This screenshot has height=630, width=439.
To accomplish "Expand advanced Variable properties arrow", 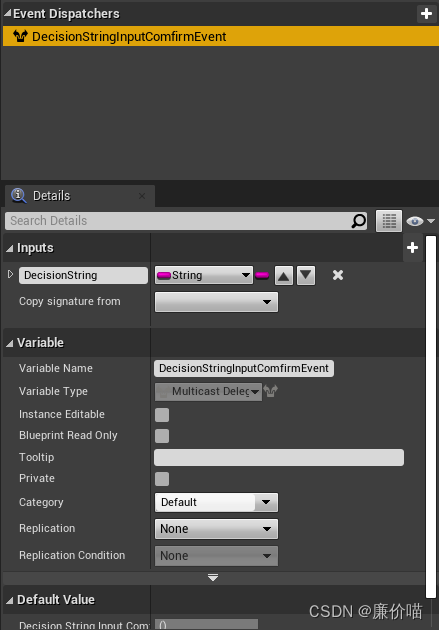I will coord(213,578).
